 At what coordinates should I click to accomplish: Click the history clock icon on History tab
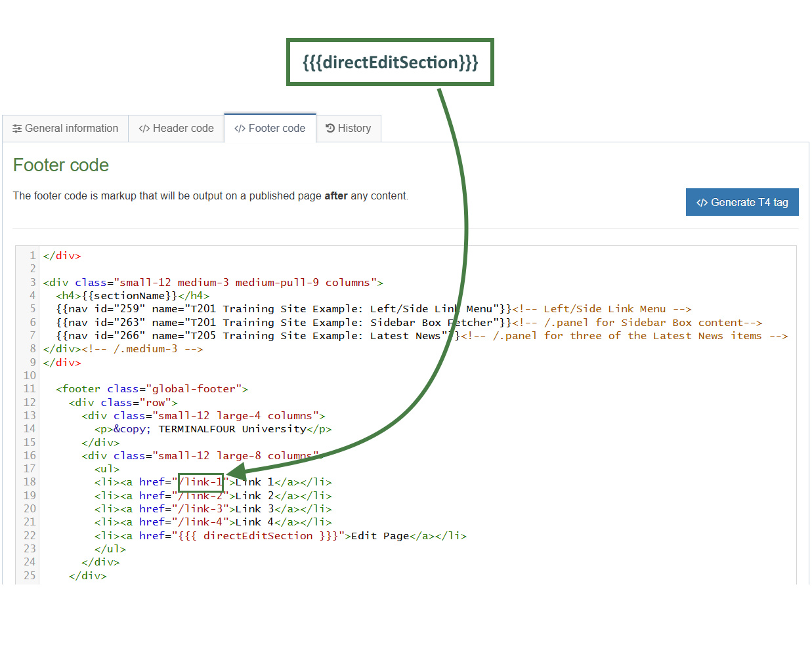[x=330, y=128]
